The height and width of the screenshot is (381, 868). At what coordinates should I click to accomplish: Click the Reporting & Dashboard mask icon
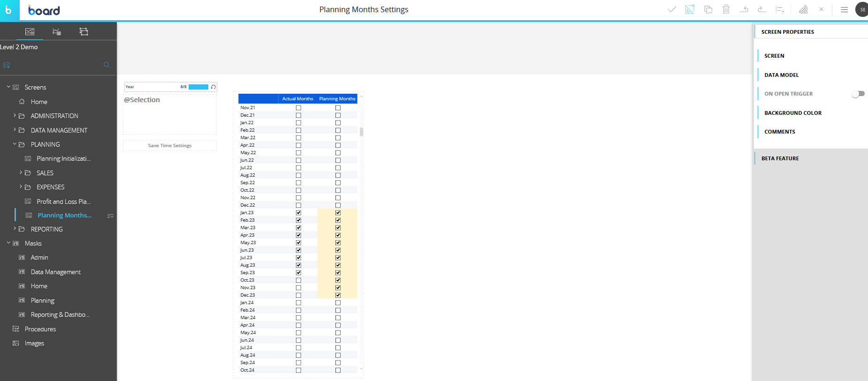22,314
